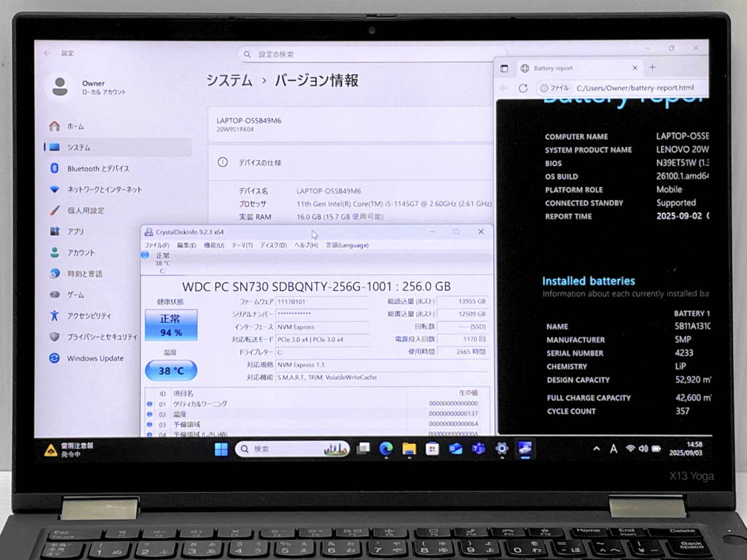Select システム in Settings sidebar
Screen dimensions: 747x560
(117, 147)
